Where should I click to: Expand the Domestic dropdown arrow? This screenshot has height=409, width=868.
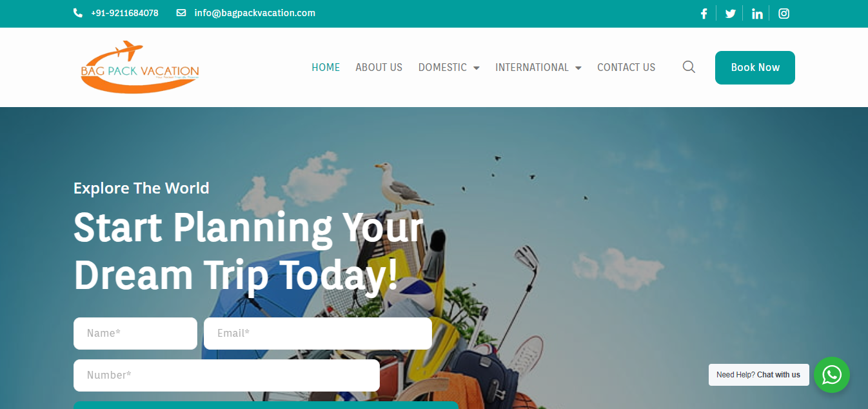(477, 68)
